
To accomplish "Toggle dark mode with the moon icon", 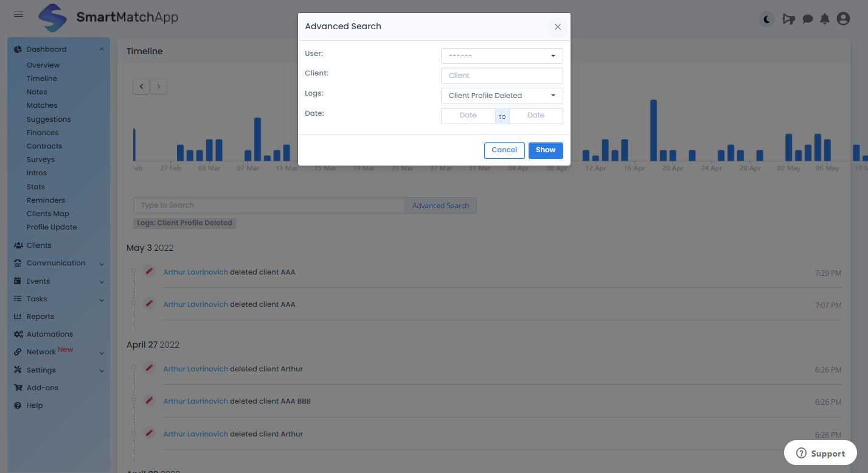I will coord(766,19).
